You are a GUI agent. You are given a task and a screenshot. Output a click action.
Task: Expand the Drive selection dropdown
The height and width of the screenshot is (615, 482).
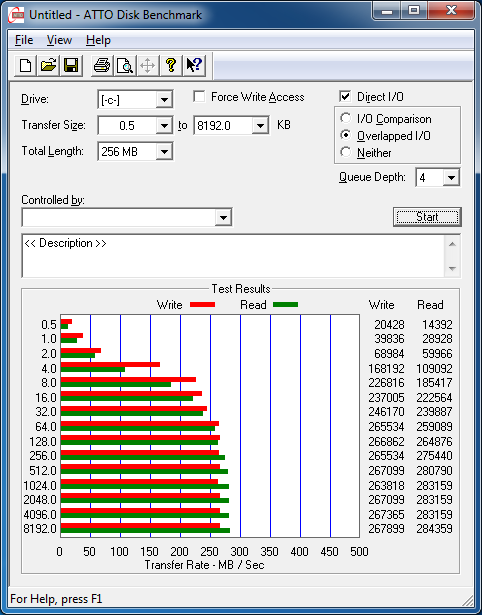tap(164, 100)
